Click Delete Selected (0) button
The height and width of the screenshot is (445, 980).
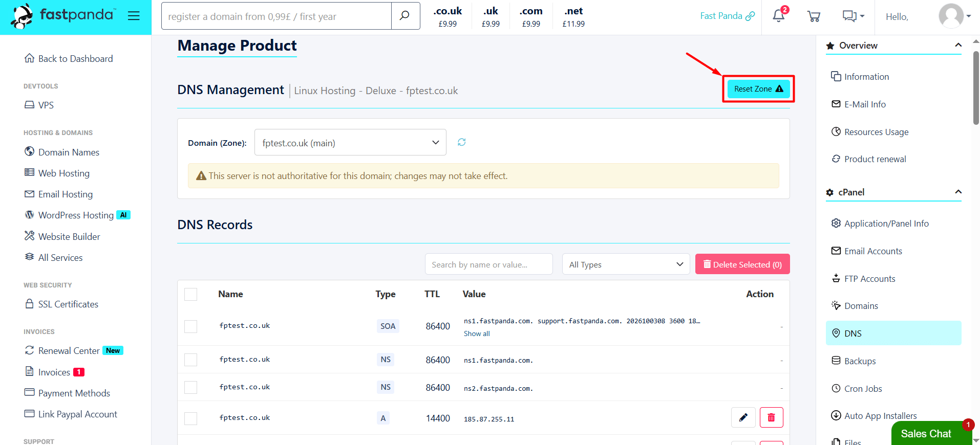click(x=742, y=264)
